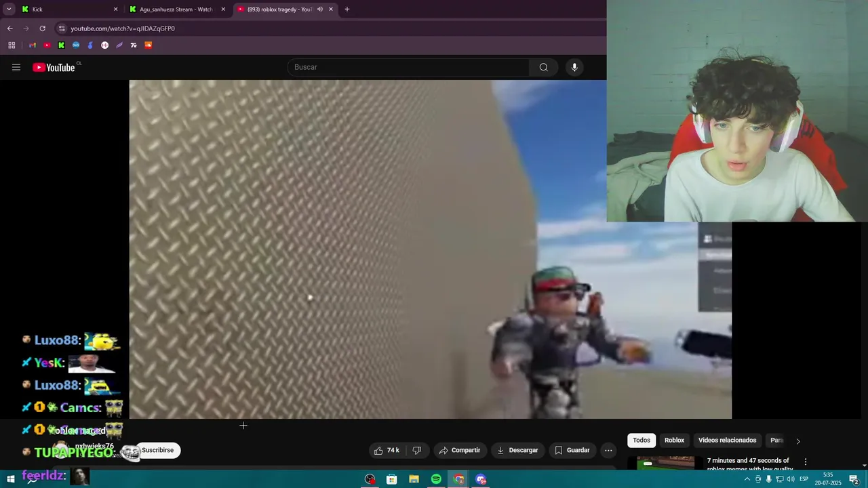Screen dimensions: 868x488
Task: Share the video with Compartir
Action: point(459,450)
